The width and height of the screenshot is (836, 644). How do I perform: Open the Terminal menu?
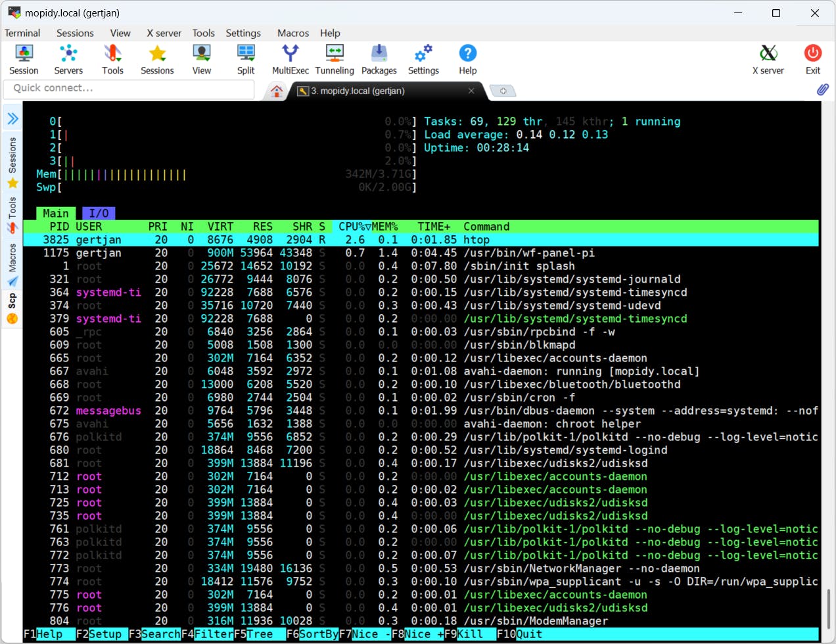(x=22, y=33)
